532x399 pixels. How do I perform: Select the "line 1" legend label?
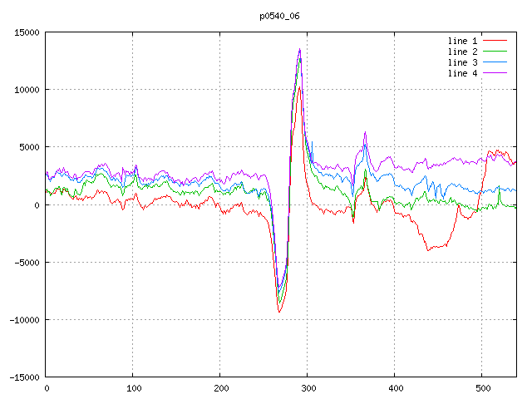tap(462, 41)
